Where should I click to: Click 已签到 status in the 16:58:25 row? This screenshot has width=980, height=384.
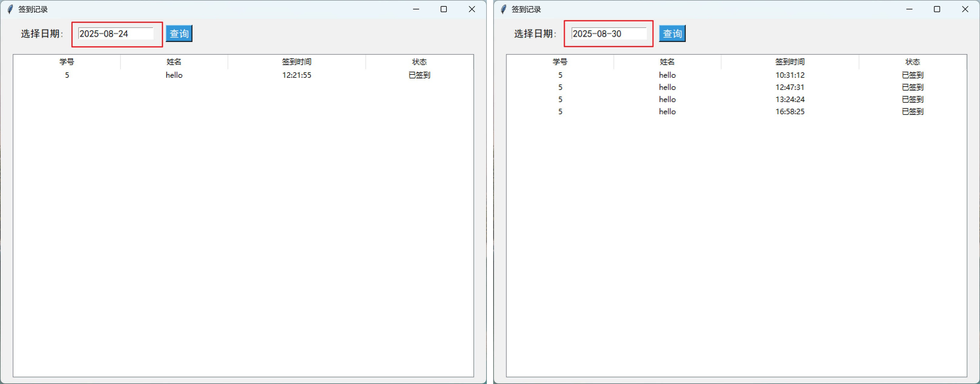(912, 111)
